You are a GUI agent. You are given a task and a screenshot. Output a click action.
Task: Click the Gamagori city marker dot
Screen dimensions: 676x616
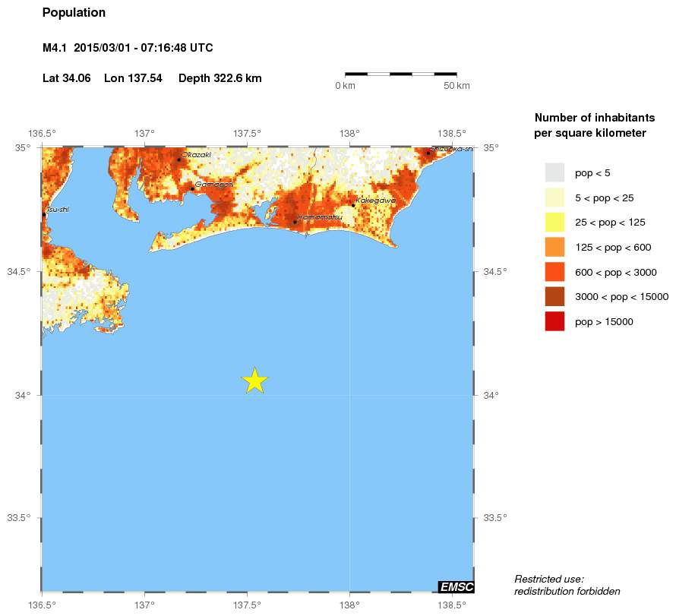(192, 188)
